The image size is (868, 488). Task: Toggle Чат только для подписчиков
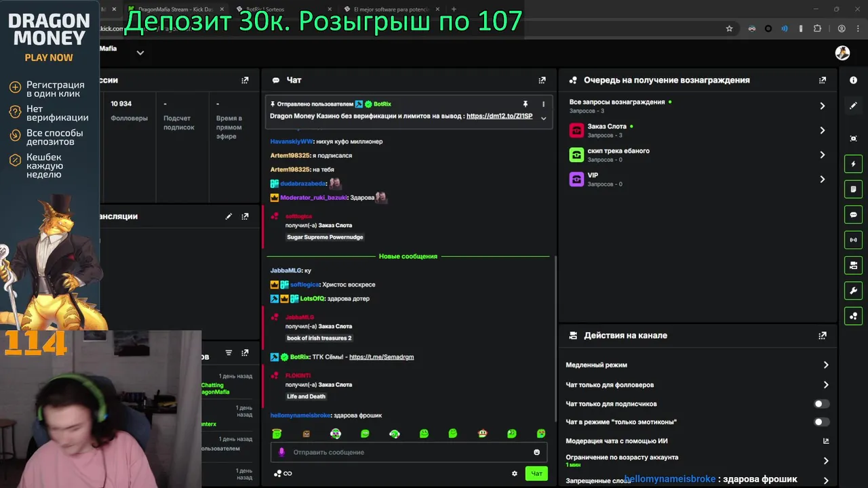click(x=821, y=404)
